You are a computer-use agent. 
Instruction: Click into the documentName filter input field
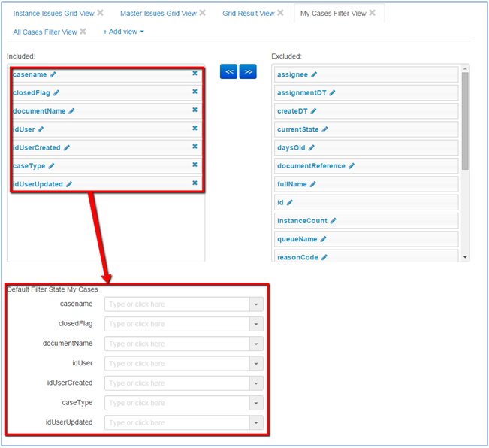pos(177,344)
